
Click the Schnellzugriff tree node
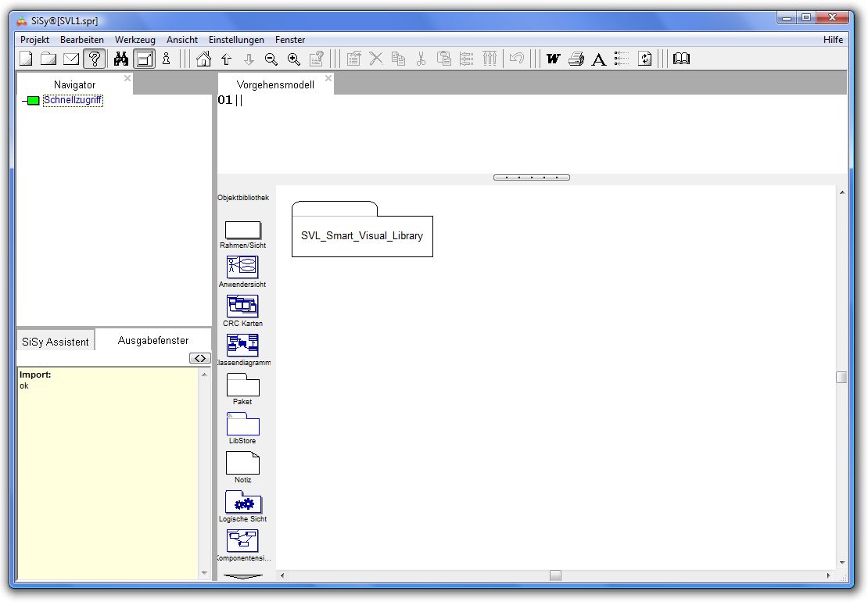pyautogui.click(x=73, y=100)
